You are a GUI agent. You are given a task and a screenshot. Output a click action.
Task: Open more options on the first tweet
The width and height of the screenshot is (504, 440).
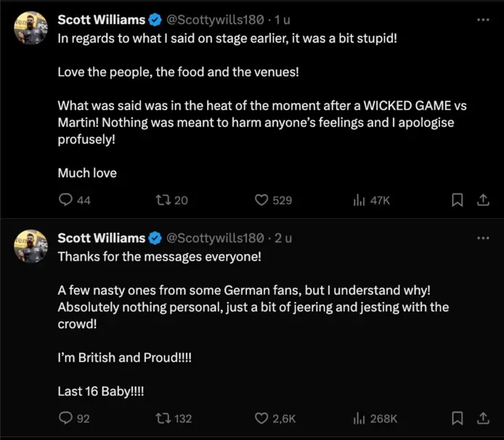482,20
